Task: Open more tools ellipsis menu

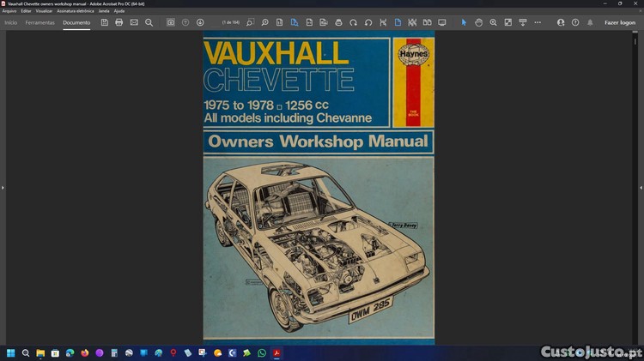Action: 538,22
